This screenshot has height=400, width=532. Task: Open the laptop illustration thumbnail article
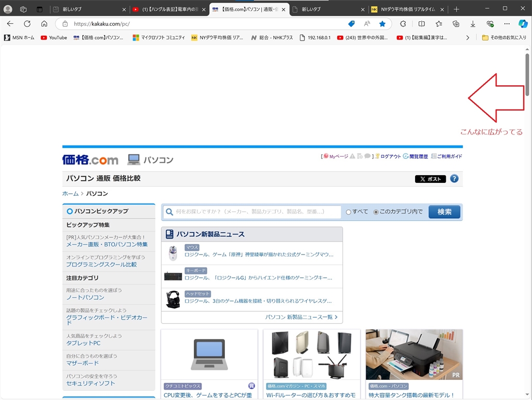coord(209,354)
